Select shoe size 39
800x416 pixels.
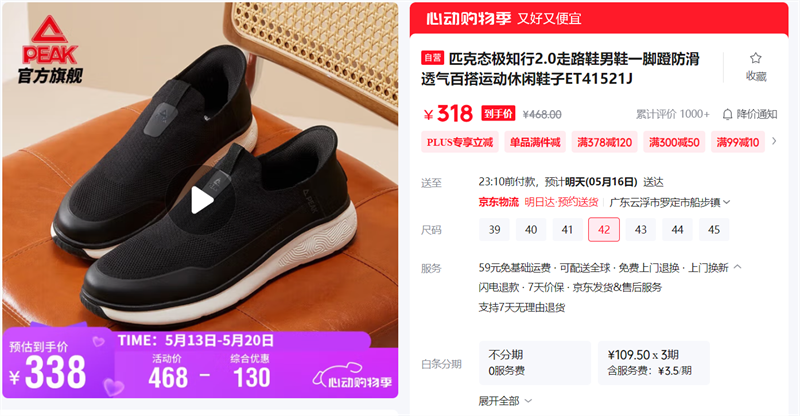[x=494, y=230]
